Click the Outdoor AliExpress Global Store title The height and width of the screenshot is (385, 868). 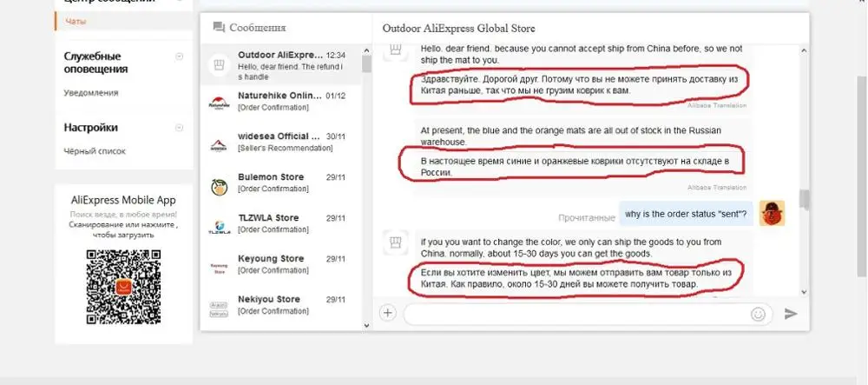tap(459, 29)
